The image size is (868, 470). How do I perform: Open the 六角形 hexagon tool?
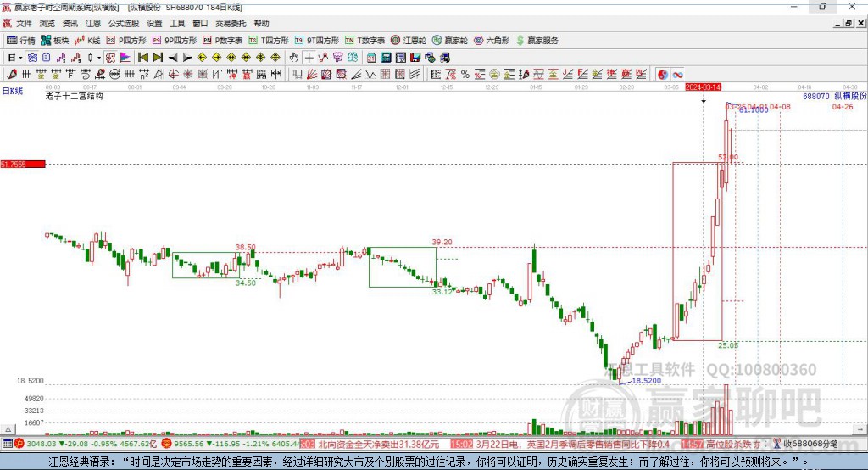pyautogui.click(x=492, y=41)
